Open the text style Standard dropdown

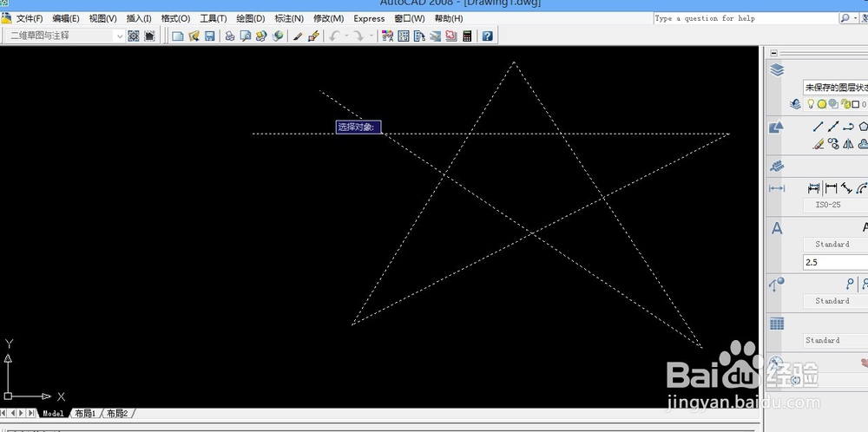point(835,244)
